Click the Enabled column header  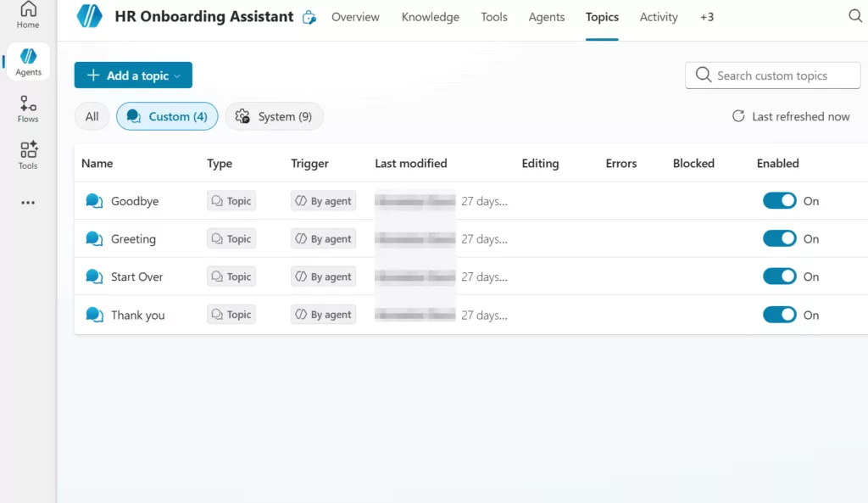click(x=778, y=164)
